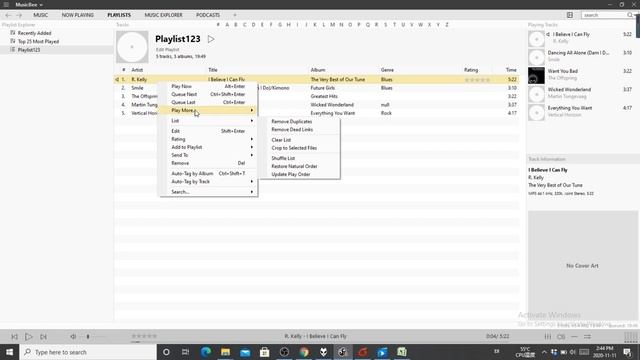Set rating stars in player bar
Image resolution: width=640 pixels, height=360 pixels.
(x=144, y=336)
